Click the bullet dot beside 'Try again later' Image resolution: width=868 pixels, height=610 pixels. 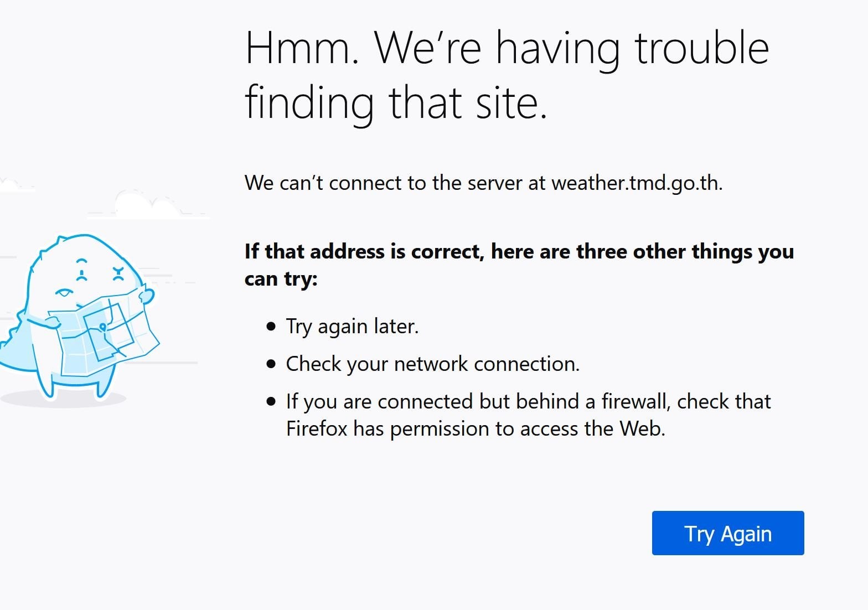[271, 327]
